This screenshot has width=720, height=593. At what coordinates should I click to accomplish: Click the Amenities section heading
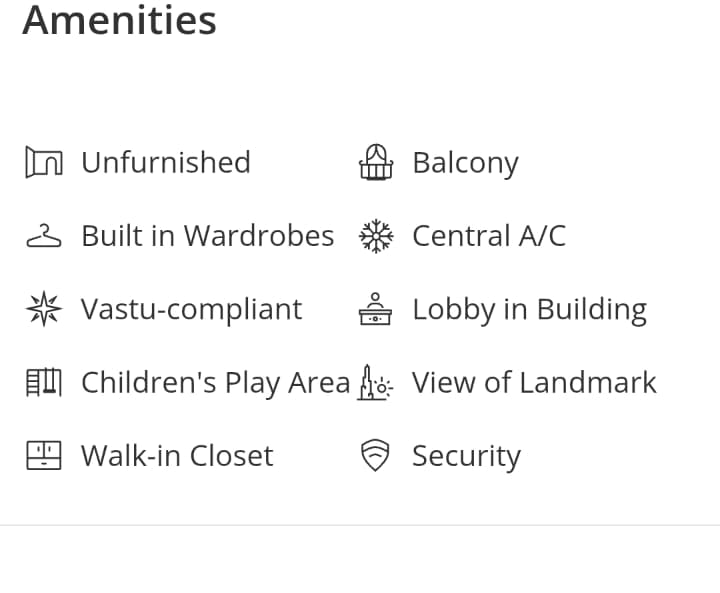pos(119,20)
